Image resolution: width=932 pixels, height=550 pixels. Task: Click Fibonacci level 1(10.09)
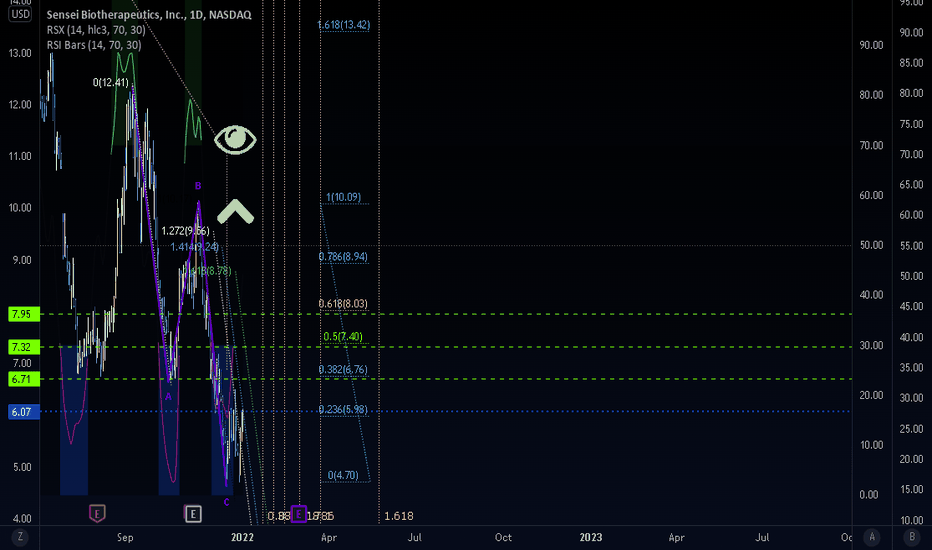343,197
